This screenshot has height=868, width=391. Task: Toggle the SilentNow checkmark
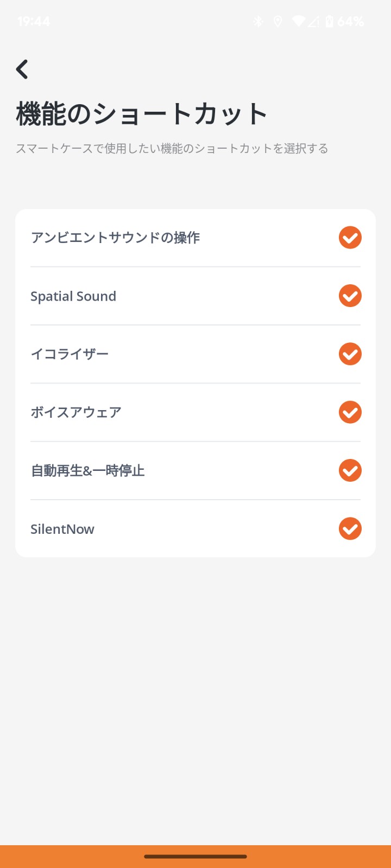coord(350,529)
